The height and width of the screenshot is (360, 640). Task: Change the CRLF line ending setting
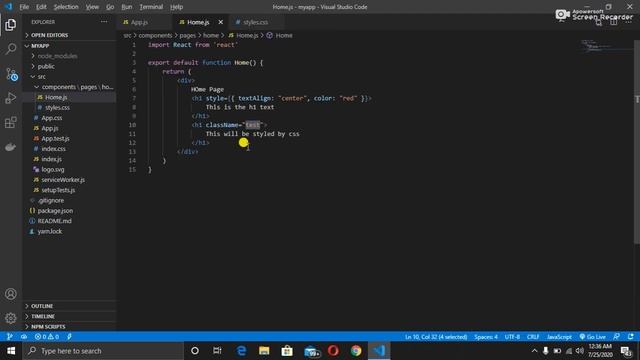[533, 337]
